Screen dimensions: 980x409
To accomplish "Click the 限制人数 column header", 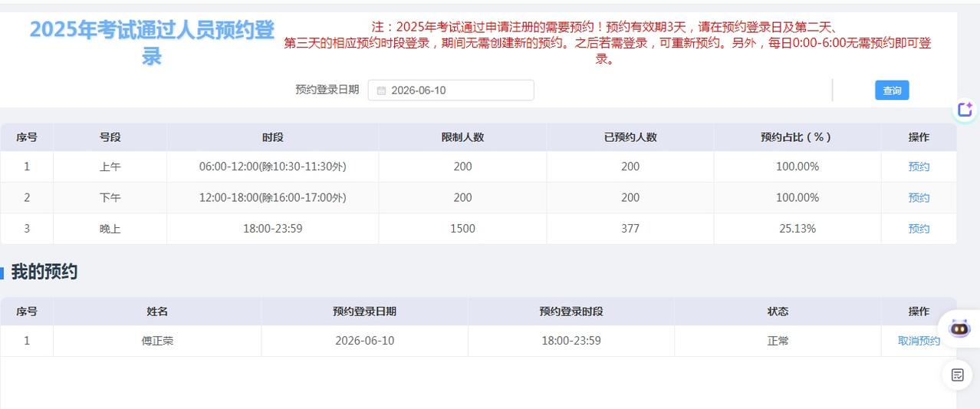I will click(x=462, y=137).
